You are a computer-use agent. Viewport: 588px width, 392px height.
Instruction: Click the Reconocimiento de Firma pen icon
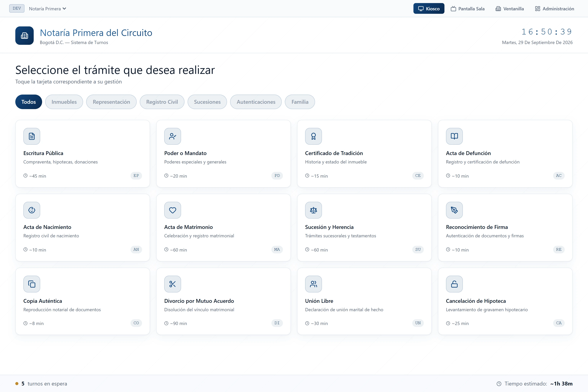(454, 210)
